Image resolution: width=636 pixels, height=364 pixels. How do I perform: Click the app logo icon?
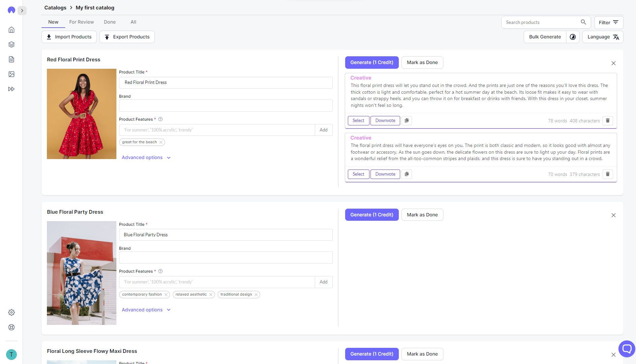pos(11,10)
